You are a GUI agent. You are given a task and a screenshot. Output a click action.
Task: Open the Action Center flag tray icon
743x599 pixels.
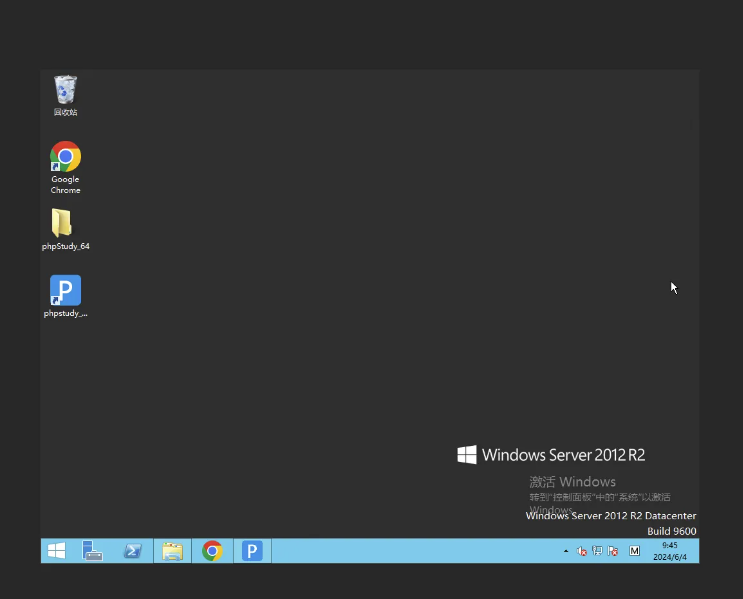click(613, 551)
